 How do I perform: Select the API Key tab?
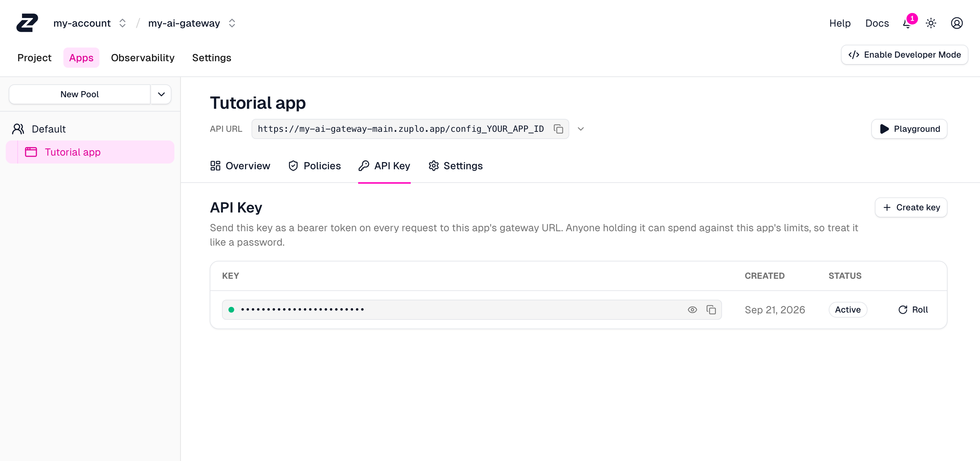click(x=384, y=166)
